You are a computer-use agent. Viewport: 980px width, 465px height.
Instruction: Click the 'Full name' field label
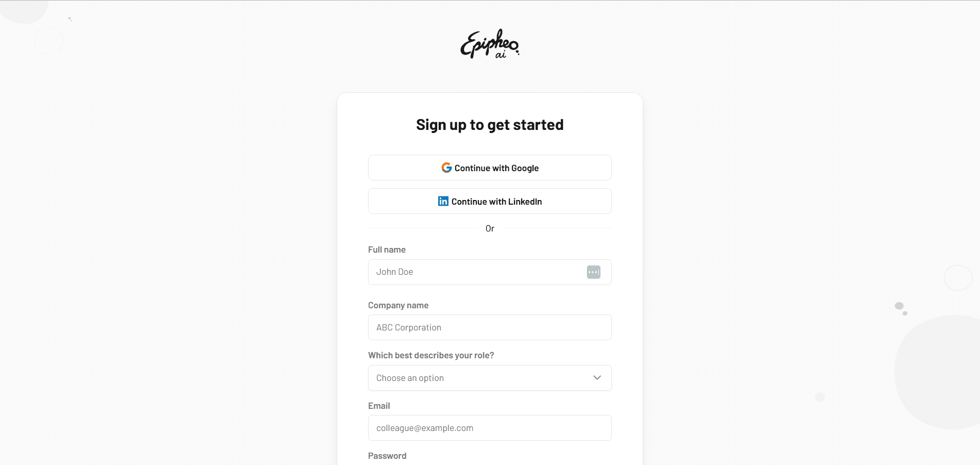387,250
